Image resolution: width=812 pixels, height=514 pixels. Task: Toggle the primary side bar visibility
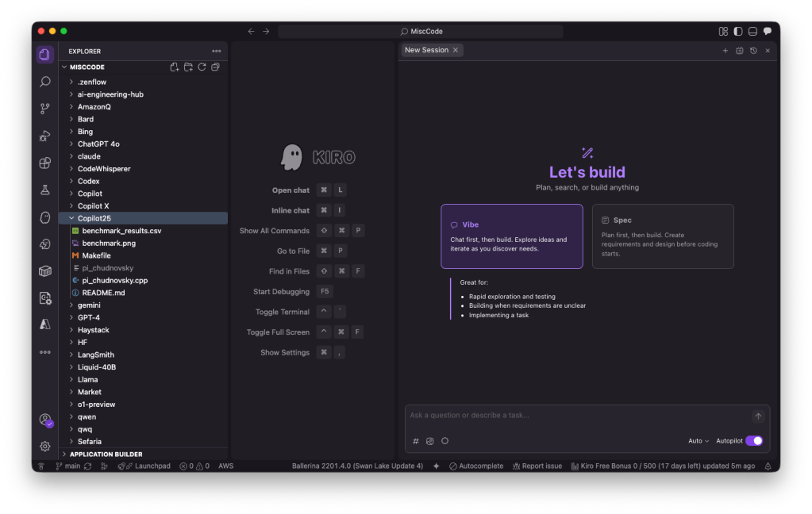[x=738, y=31]
